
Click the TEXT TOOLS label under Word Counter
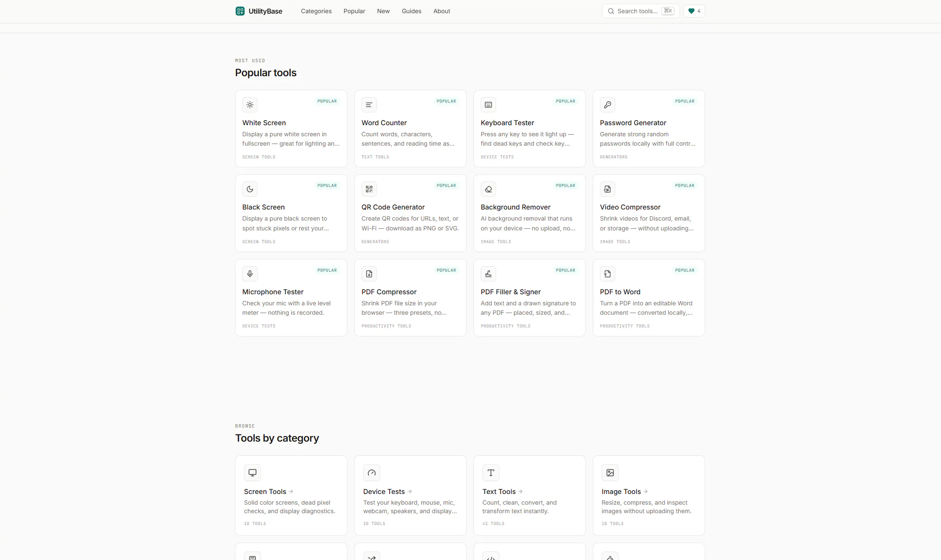375,157
